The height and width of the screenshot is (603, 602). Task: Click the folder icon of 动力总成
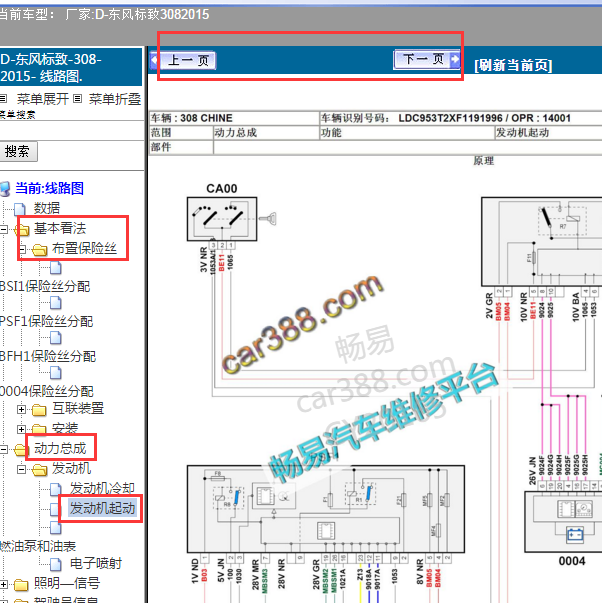[x=22, y=449]
